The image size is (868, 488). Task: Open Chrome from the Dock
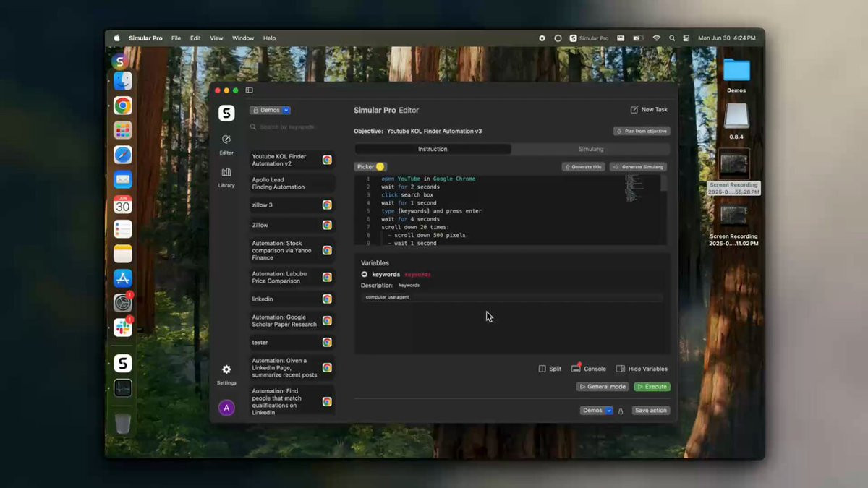click(x=123, y=106)
